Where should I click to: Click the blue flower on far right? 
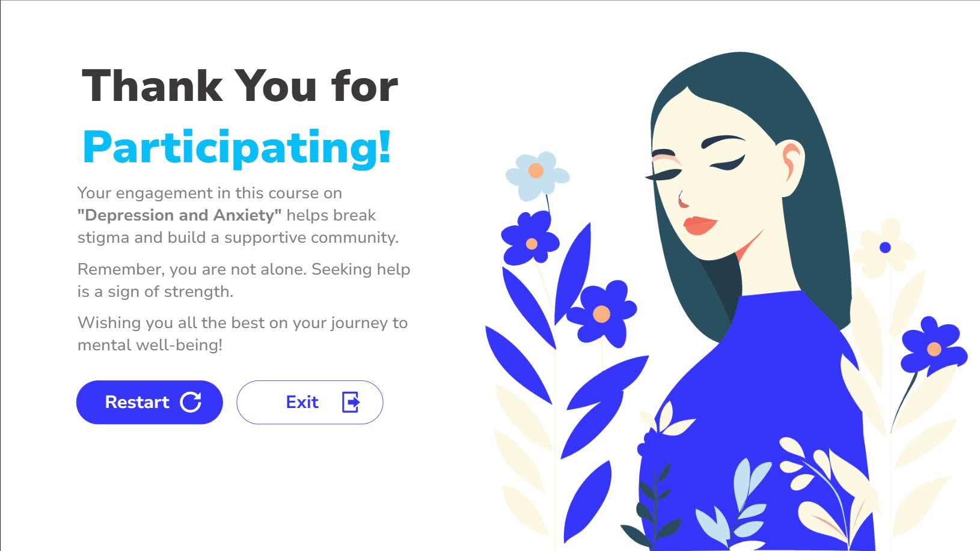coord(933,346)
